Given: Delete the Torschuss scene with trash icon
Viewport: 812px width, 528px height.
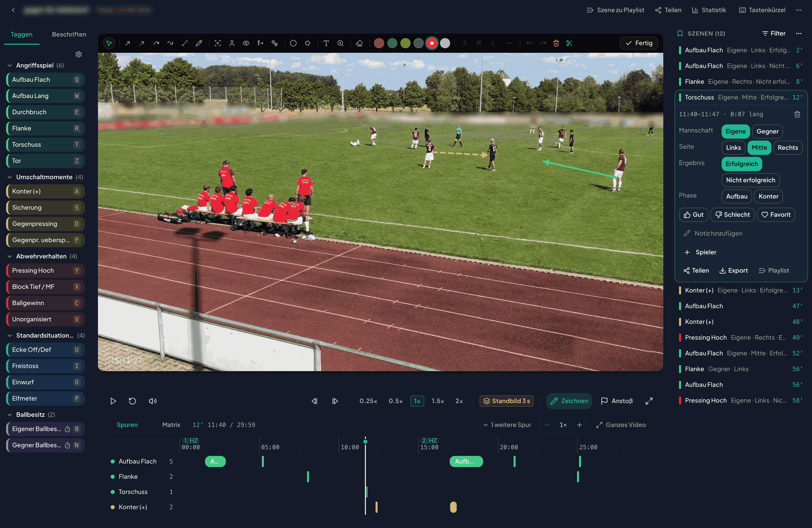Looking at the screenshot, I should (797, 114).
